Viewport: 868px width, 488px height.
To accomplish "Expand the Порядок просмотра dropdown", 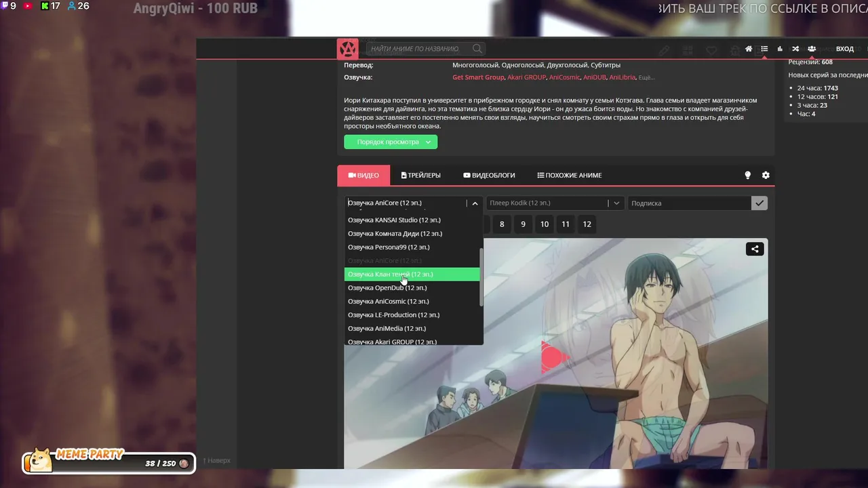I will [x=391, y=142].
